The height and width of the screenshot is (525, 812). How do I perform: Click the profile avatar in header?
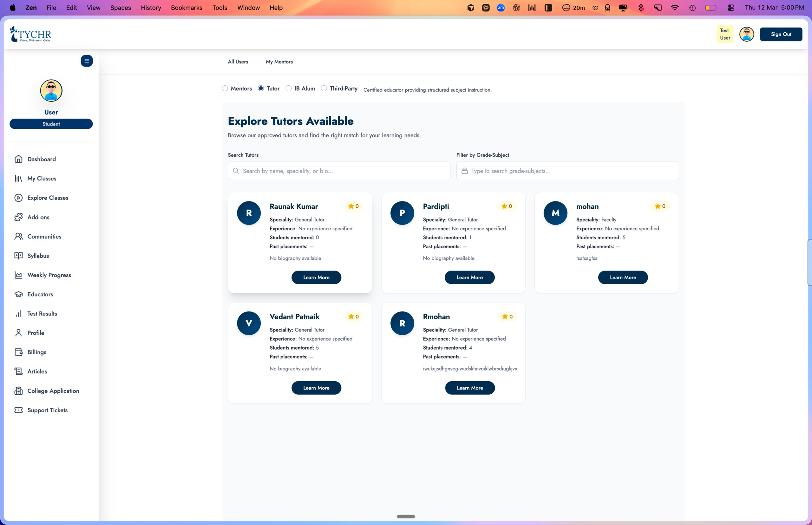(x=746, y=34)
